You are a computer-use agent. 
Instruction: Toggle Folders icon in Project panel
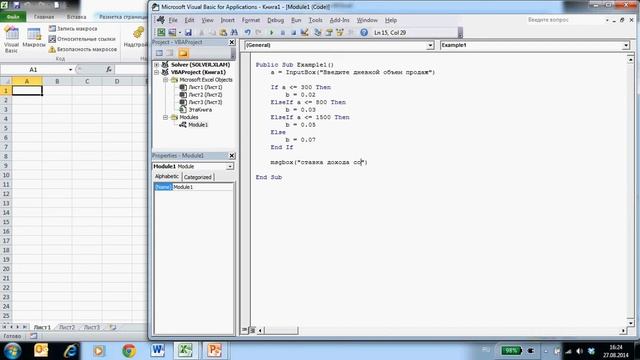click(x=183, y=53)
